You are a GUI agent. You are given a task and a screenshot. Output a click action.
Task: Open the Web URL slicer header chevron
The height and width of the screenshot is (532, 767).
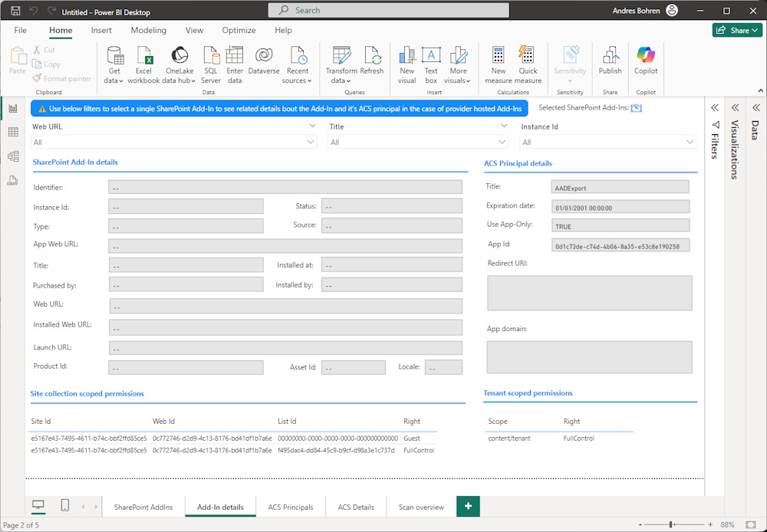coord(313,126)
